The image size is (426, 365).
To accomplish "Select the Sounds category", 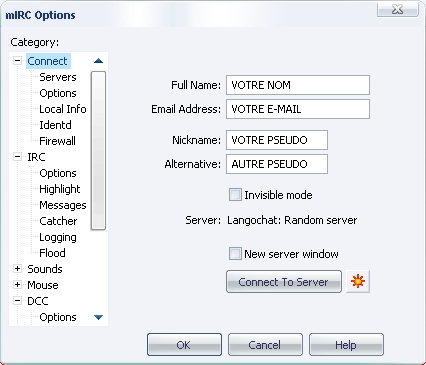I will coord(45,269).
